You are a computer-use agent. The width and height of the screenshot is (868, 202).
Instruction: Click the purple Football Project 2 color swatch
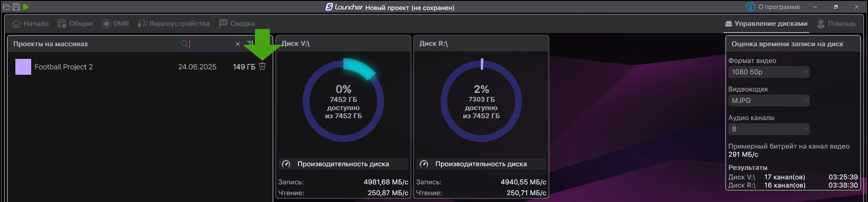click(23, 67)
